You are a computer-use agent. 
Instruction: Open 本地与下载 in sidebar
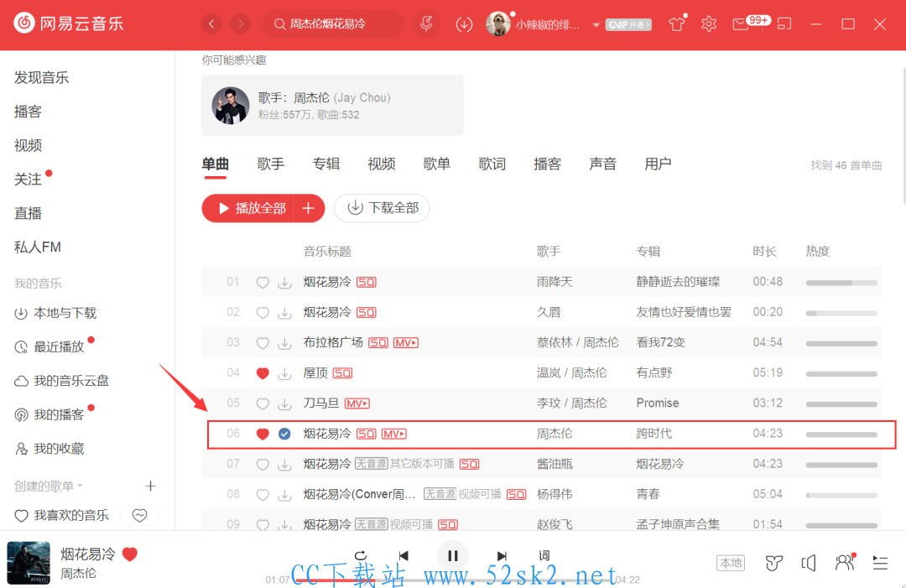point(55,313)
